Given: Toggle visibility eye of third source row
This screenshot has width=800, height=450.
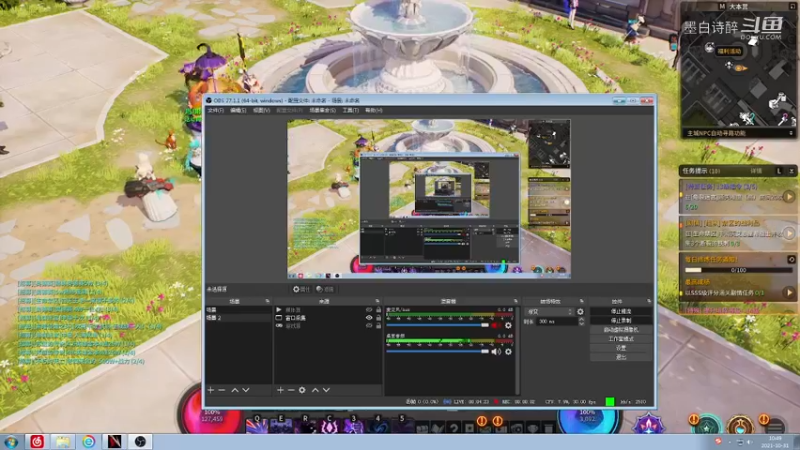Looking at the screenshot, I should [369, 326].
